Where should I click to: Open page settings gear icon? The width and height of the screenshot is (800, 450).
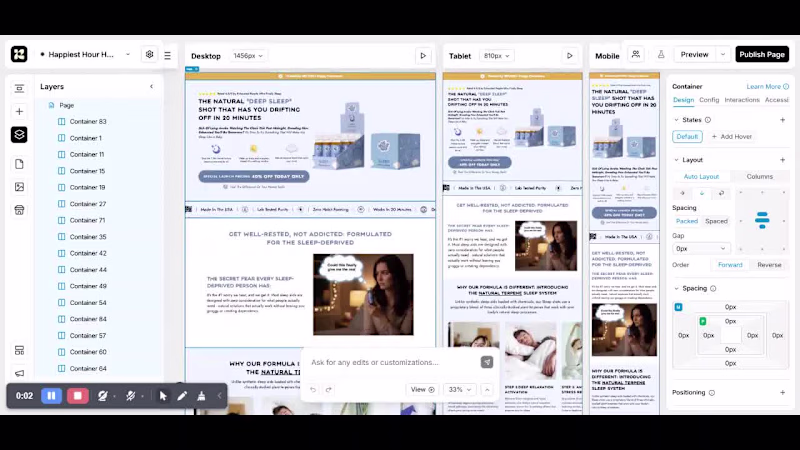(149, 54)
